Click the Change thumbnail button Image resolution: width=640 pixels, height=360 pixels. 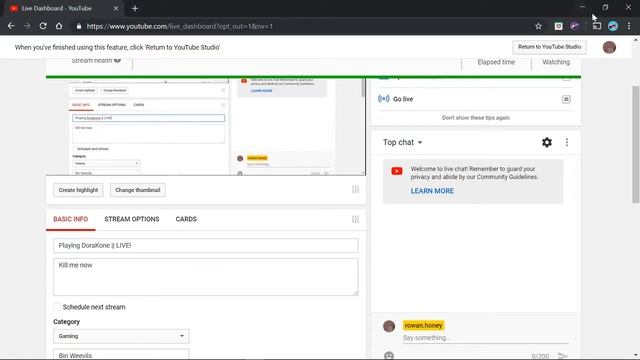click(x=138, y=190)
